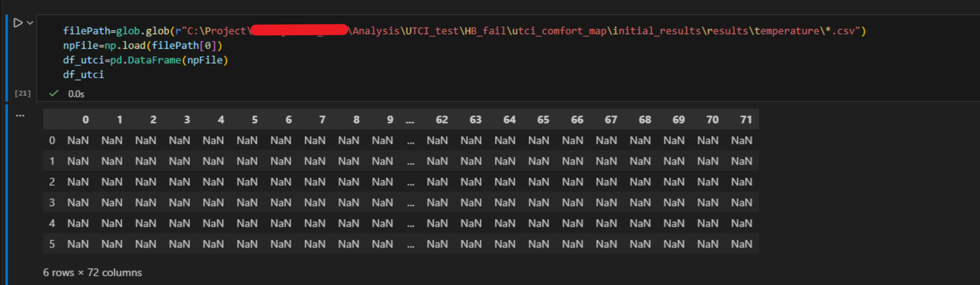Click the "6 rows × 72 columns" summary
This screenshot has width=980, height=285.
(92, 273)
